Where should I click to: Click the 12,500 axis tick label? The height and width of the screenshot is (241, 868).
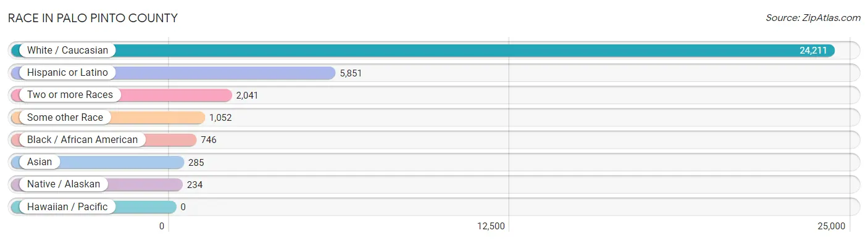[x=491, y=226]
